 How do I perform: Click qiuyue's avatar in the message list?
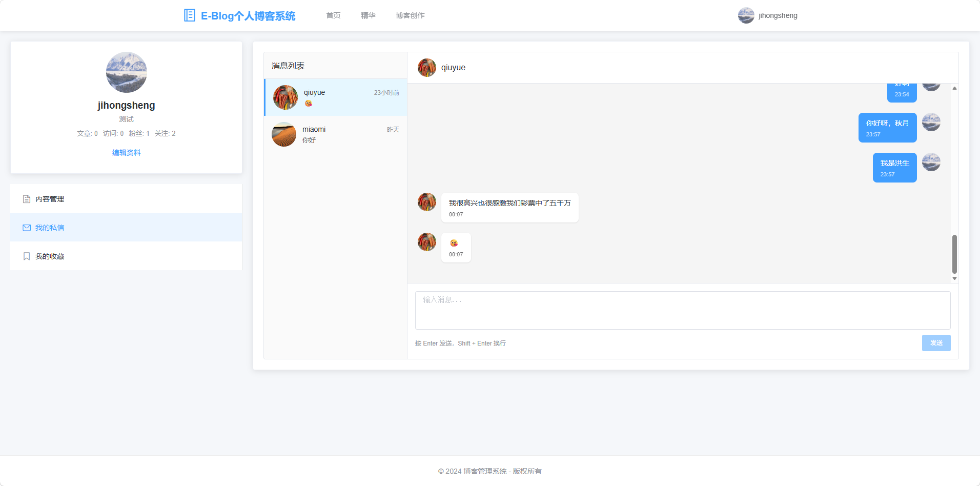coord(285,97)
